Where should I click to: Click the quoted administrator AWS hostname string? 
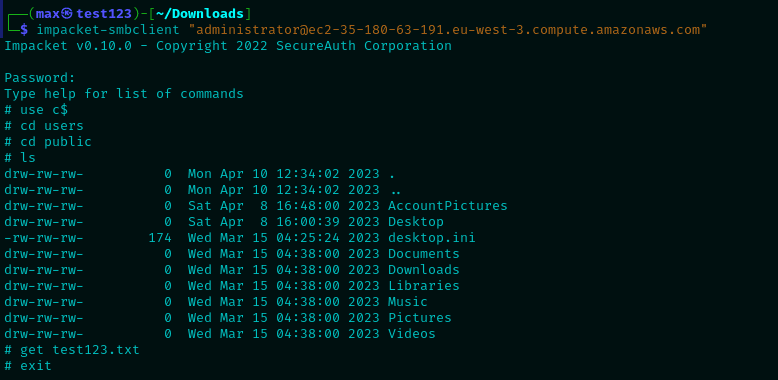pos(448,30)
